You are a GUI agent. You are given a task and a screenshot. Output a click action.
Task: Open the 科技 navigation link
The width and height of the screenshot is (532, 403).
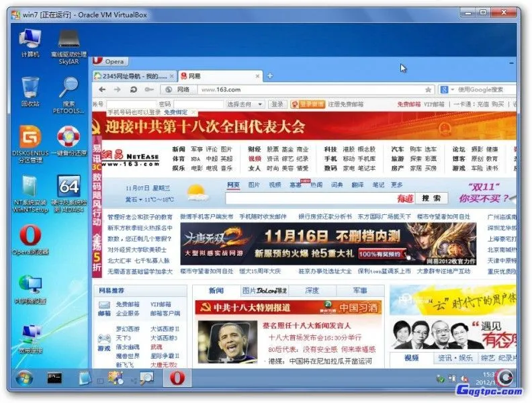(x=330, y=149)
